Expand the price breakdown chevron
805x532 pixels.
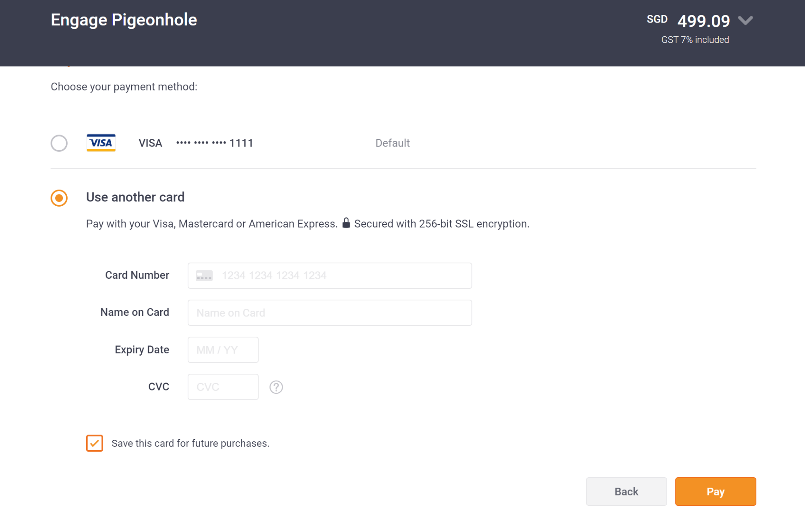[745, 21]
